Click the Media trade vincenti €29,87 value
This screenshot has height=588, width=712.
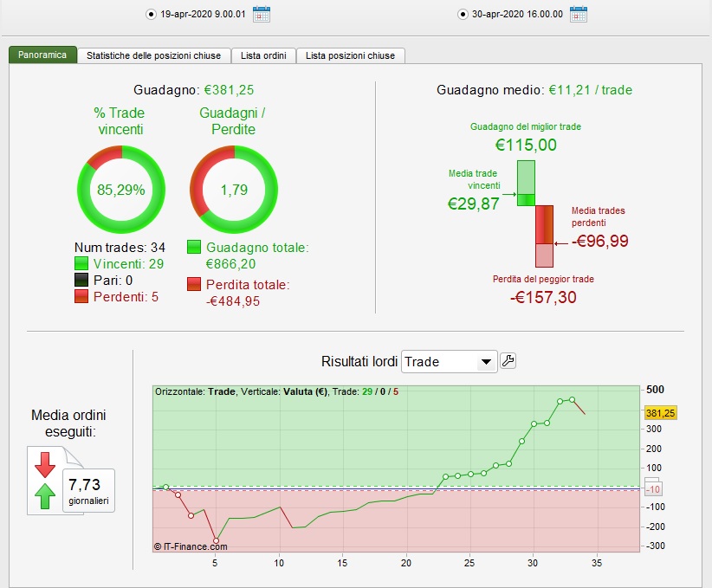474,204
